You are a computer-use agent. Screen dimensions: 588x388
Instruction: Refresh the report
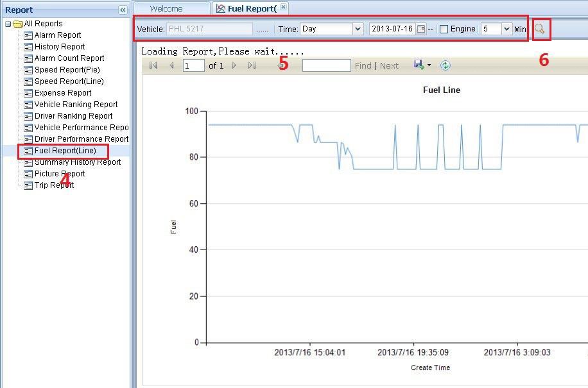click(445, 65)
